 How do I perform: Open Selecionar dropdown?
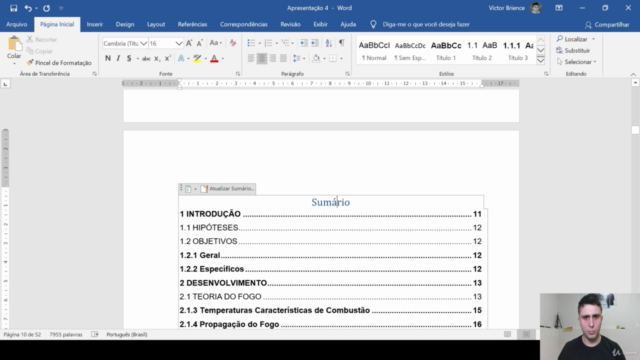coord(576,62)
